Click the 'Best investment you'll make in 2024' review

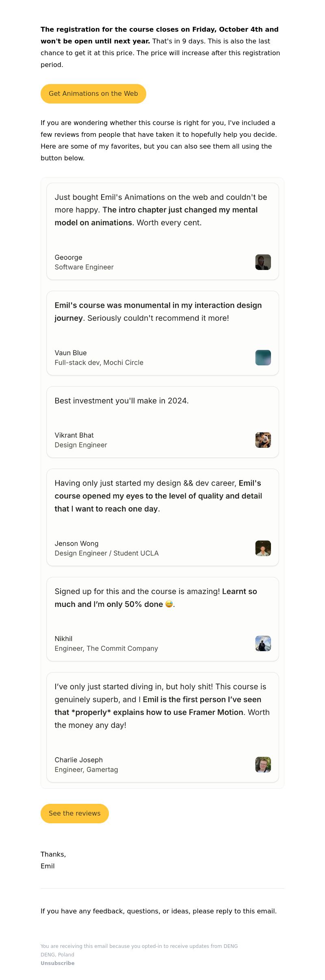click(x=121, y=401)
